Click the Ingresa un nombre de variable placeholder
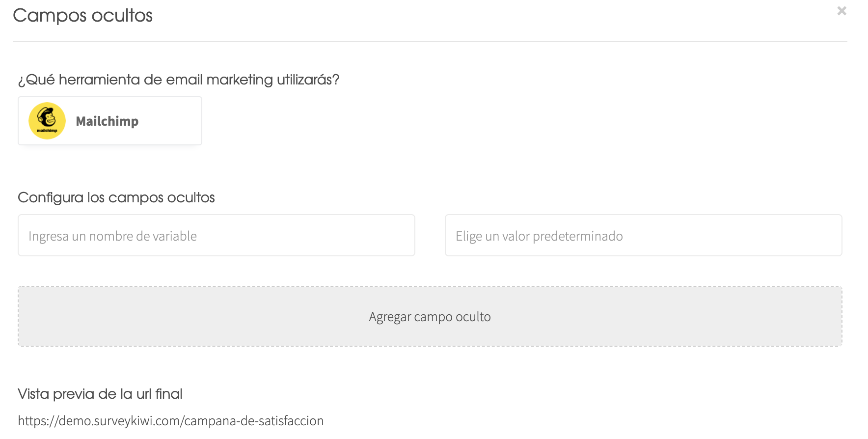Screen dimensions: 868x439 (113, 236)
